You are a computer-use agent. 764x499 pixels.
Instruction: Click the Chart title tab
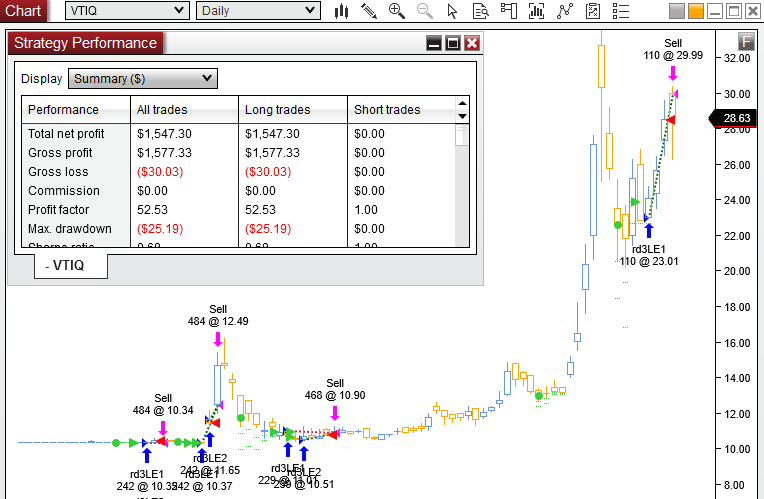point(23,11)
